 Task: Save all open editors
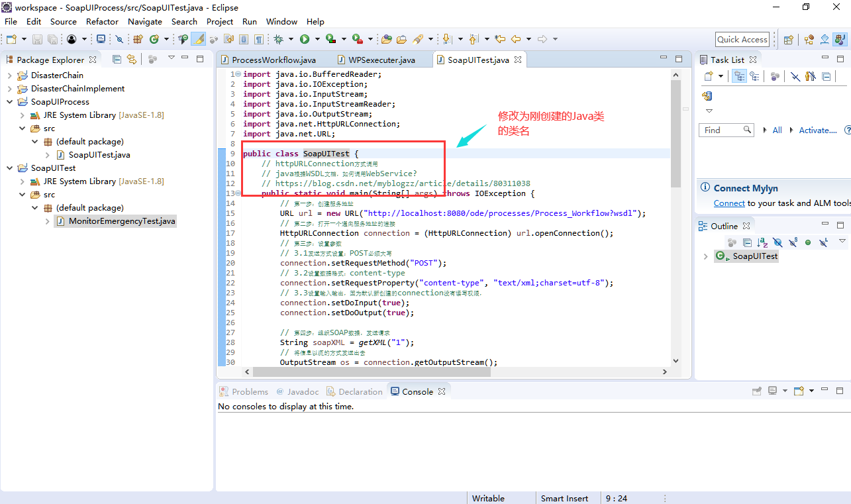click(54, 38)
